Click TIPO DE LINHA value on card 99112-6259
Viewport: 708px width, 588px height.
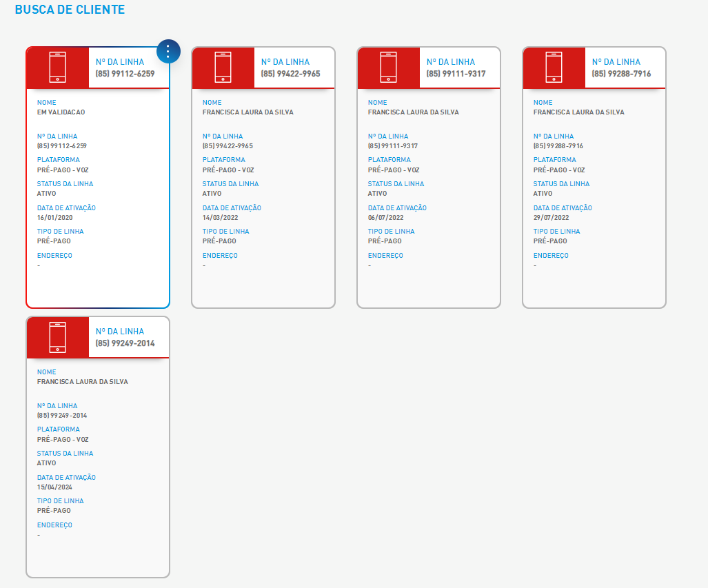click(54, 241)
